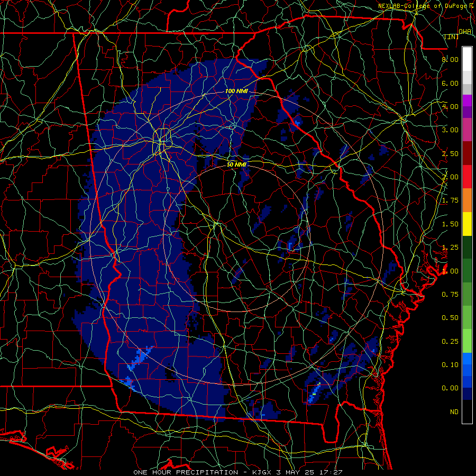Click the 'ND' no-data label
The height and width of the screenshot is (476, 476).
pos(454,412)
